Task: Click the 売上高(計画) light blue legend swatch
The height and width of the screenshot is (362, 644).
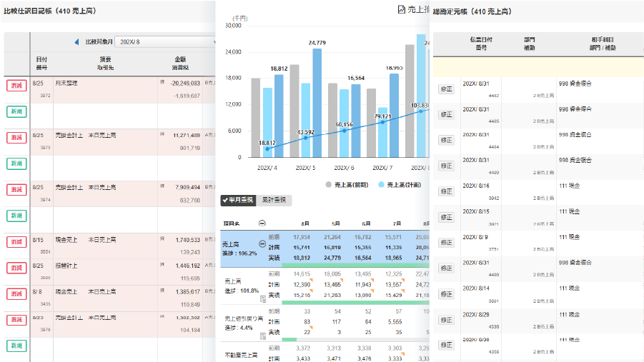Action: (381, 184)
